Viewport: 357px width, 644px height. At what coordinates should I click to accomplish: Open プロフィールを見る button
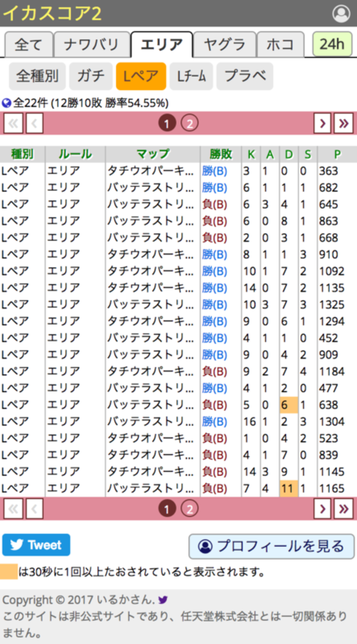pyautogui.click(x=272, y=546)
